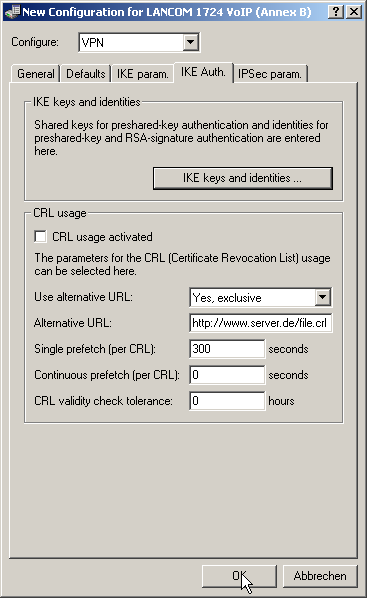Viewport: 367px width, 598px height.
Task: Expand the Use alternative URL dropdown arrow
Action: pos(323,297)
